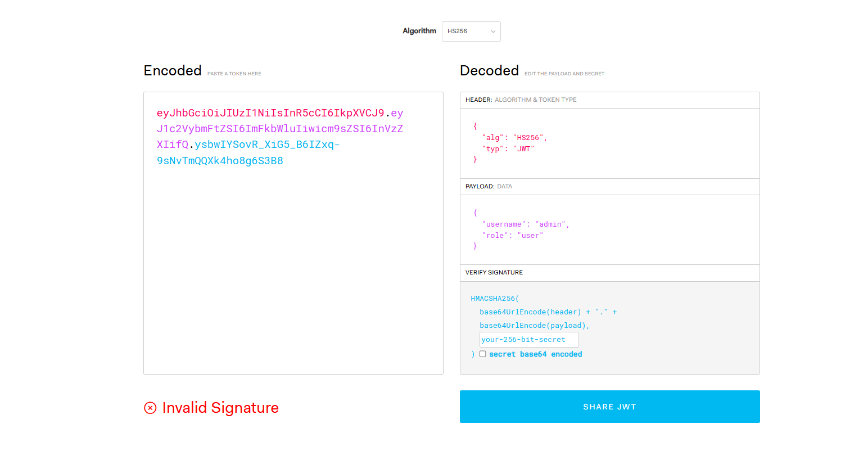Image resolution: width=868 pixels, height=455 pixels.
Task: Click the purple payload line J1c2VybmFtZSI6…
Action: [x=280, y=129]
